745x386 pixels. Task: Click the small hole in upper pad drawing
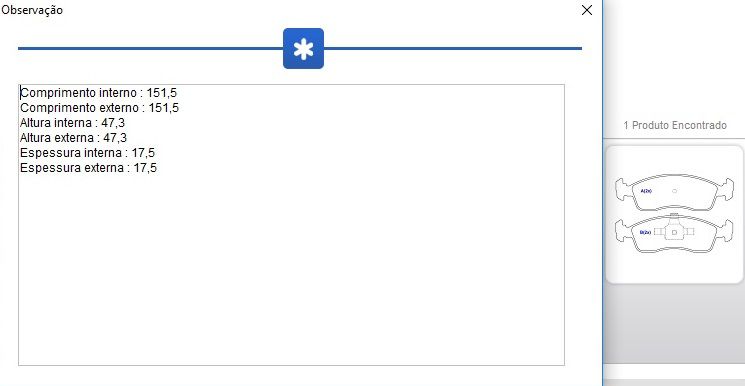674,191
